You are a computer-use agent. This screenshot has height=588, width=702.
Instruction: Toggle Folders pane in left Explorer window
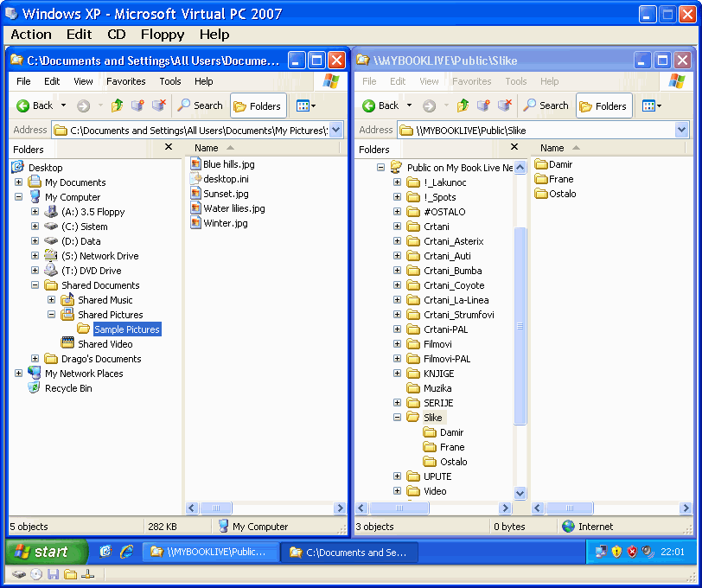tap(258, 105)
